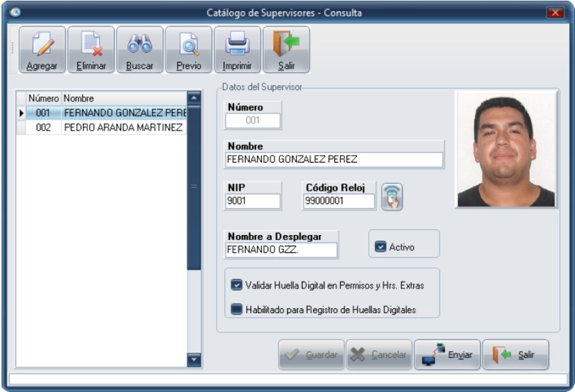This screenshot has height=392, width=575.
Task: Click the supervisor photo thumbnail
Action: click(506, 149)
